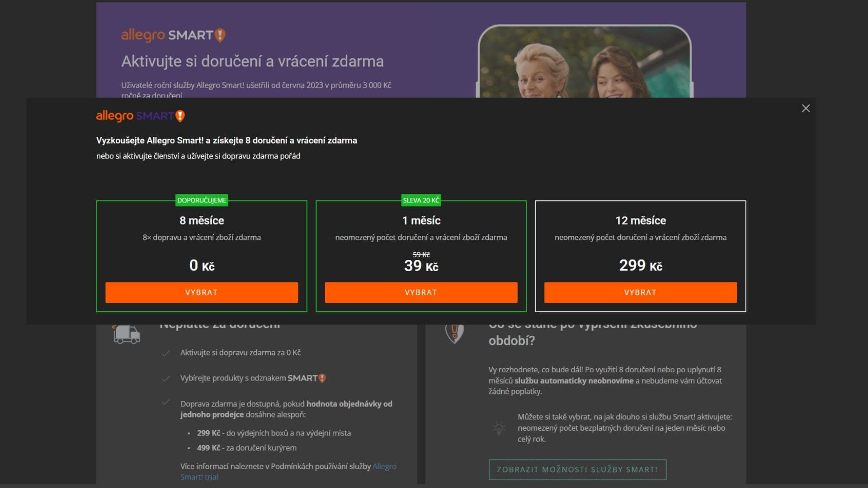Select the 1 měsíc plan title
The height and width of the screenshot is (488, 868).
(421, 221)
